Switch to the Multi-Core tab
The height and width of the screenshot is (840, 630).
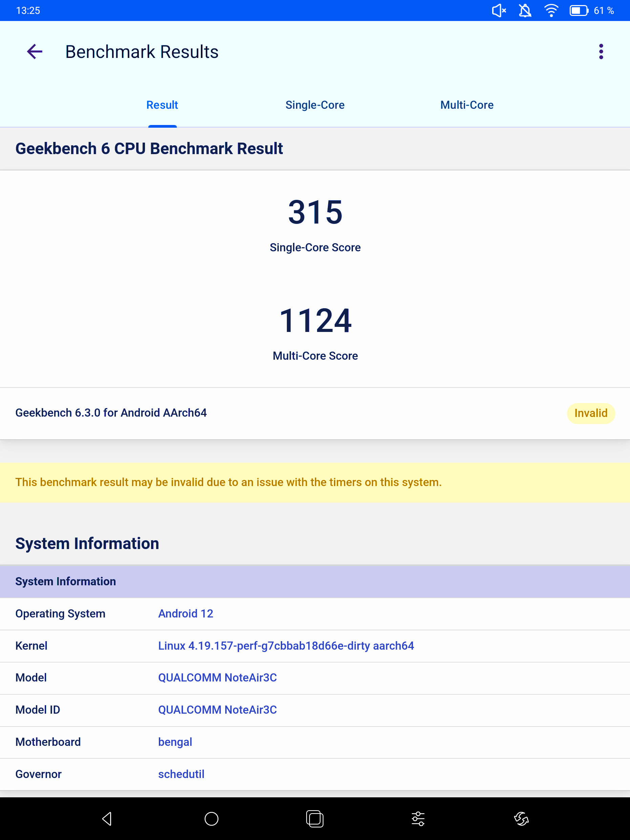[x=467, y=105]
